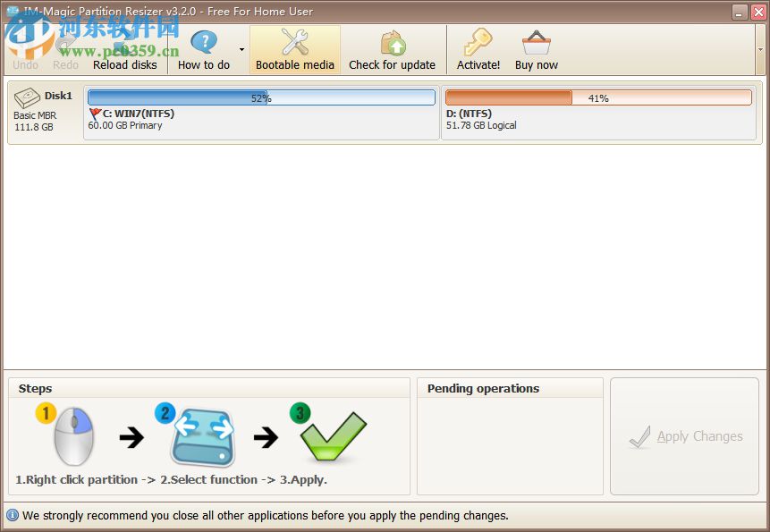The height and width of the screenshot is (532, 770).
Task: Check for update icon
Action: tap(393, 43)
